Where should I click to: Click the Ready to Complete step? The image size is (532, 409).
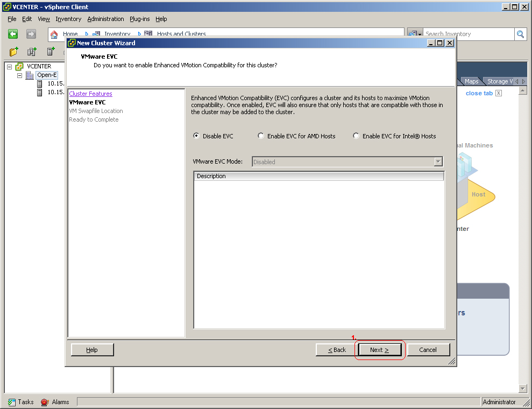click(94, 119)
